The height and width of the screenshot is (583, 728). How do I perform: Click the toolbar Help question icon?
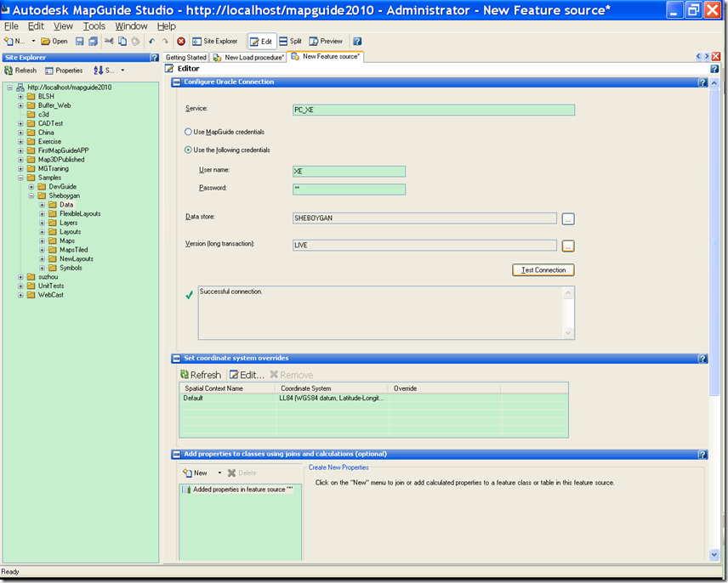357,42
